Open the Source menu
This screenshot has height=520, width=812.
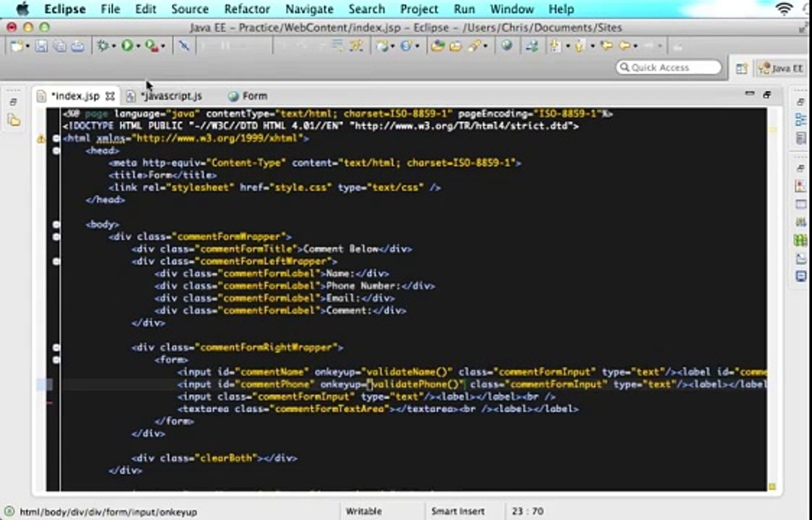(x=190, y=9)
